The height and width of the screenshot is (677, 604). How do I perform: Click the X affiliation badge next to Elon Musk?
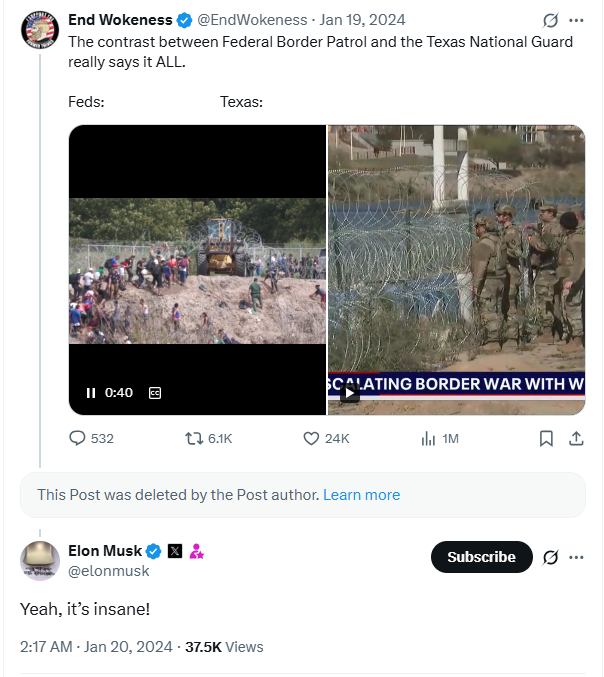175,551
